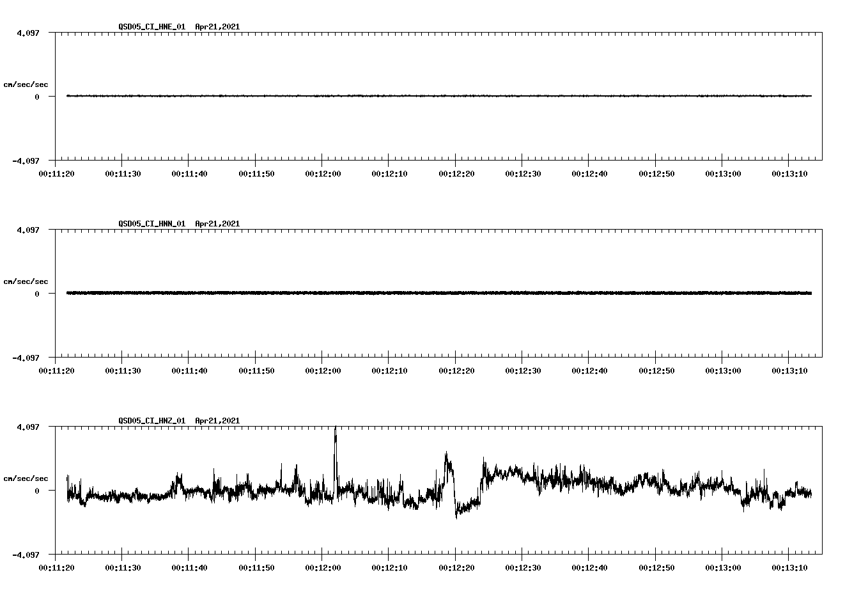Image resolution: width=868 pixels, height=591 pixels.
Task: Click the cm/sec/sec label on the bottom plot
Action: point(26,477)
